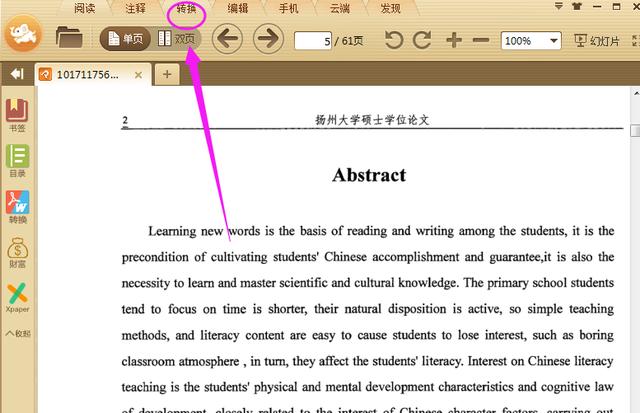Image resolution: width=640 pixels, height=413 pixels.
Task: Click the vertical scrollbar handle
Action: [x=635, y=131]
